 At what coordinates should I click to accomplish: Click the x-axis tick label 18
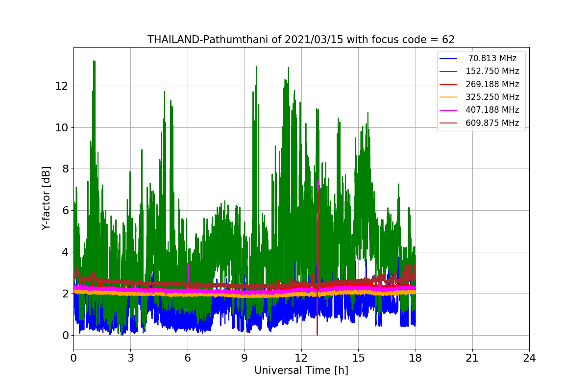[415, 358]
